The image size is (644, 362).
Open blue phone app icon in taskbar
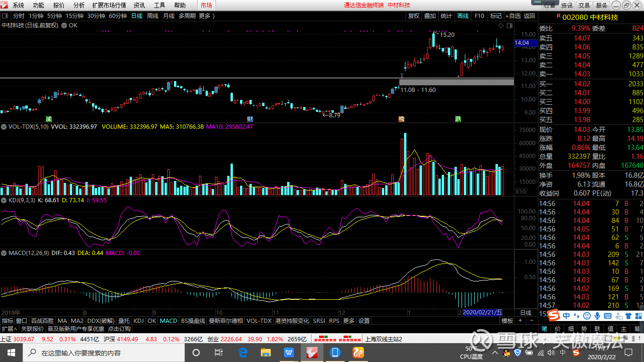click(335, 352)
